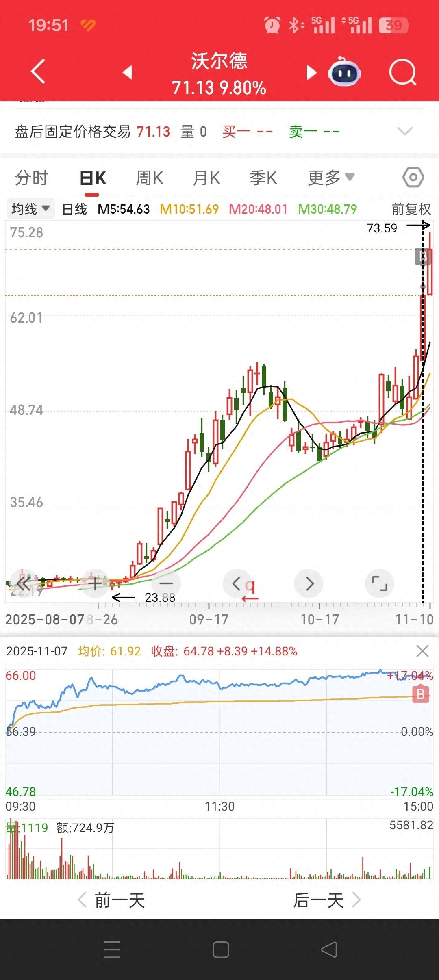This screenshot has width=439, height=980.
Task: Close the intraday detail panel
Action: pos(422,651)
